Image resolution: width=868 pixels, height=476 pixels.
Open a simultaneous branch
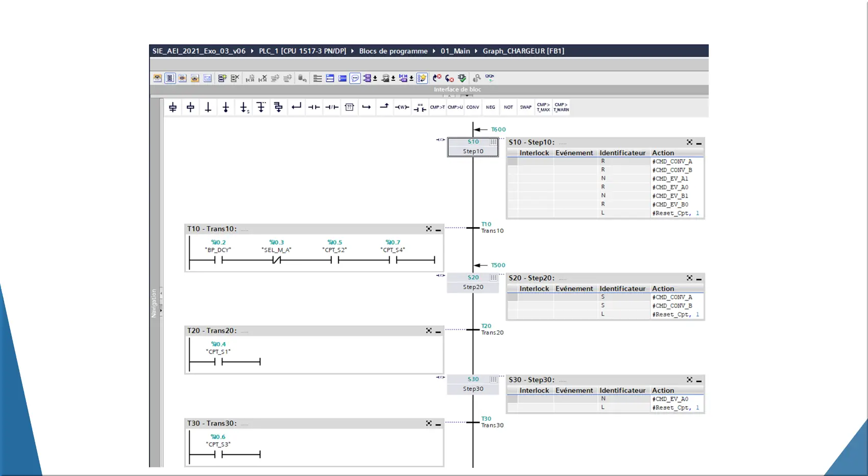point(278,107)
